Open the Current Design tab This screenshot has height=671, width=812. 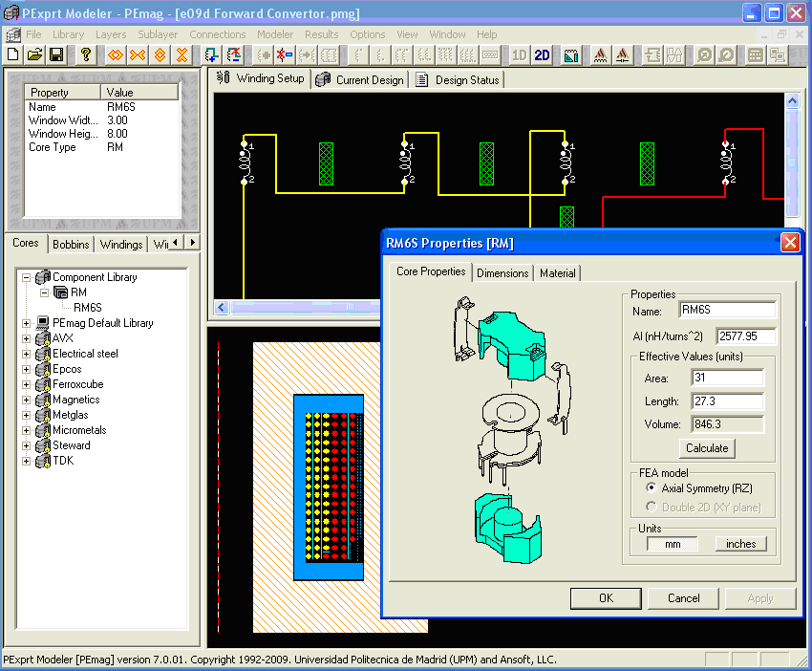tap(360, 79)
